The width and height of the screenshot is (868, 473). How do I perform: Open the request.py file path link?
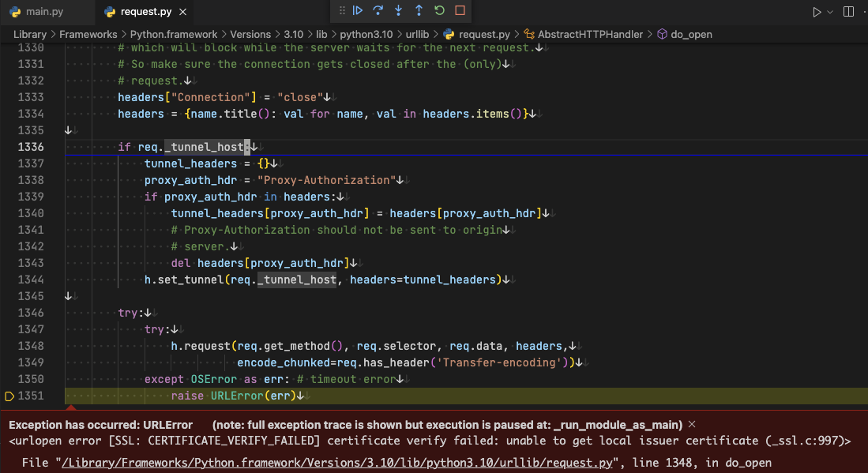[x=337, y=463]
